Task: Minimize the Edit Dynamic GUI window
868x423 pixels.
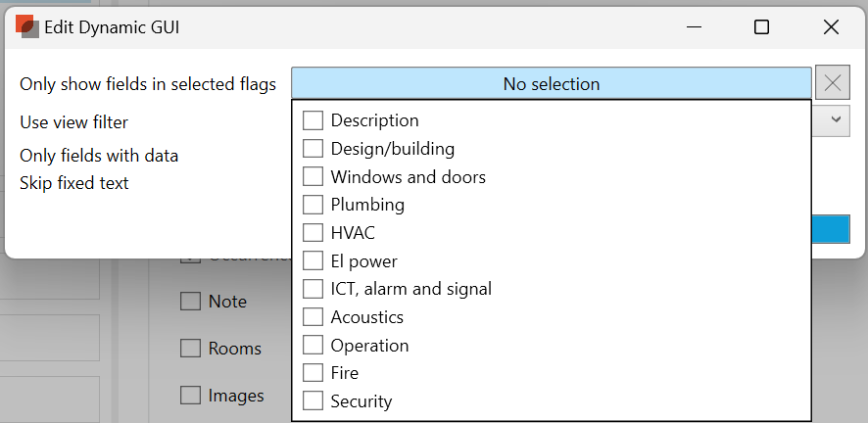Action: (x=692, y=27)
